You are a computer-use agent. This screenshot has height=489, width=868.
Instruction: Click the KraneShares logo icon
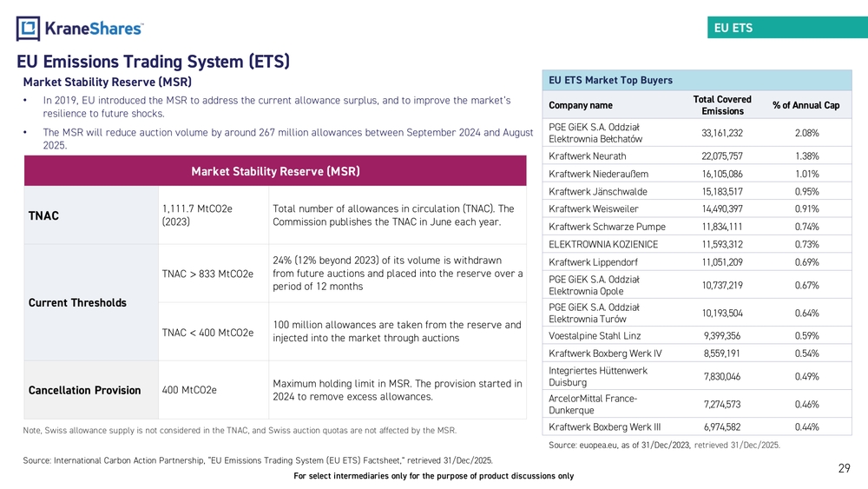pyautogui.click(x=29, y=29)
